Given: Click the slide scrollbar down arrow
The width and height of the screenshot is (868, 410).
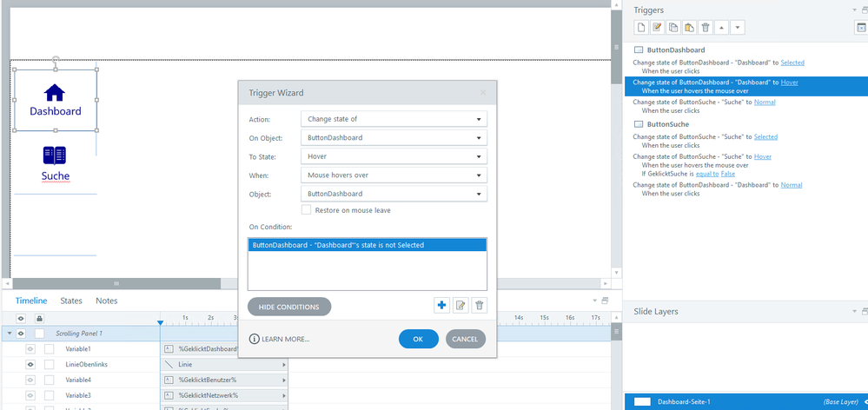Looking at the screenshot, I should coord(617,272).
